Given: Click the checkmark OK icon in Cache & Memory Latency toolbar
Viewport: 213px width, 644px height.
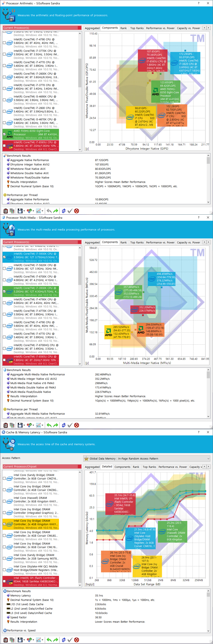Looking at the screenshot, I should 70,640.
